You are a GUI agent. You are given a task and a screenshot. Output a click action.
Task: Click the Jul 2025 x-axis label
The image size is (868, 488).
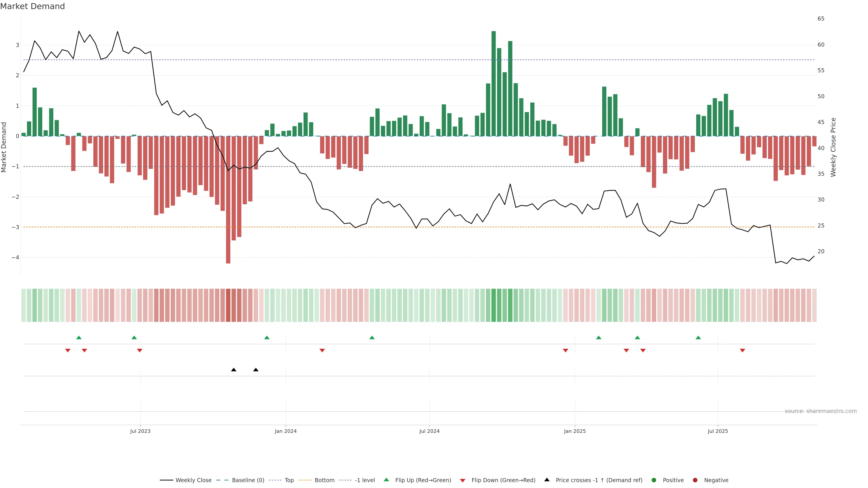717,431
